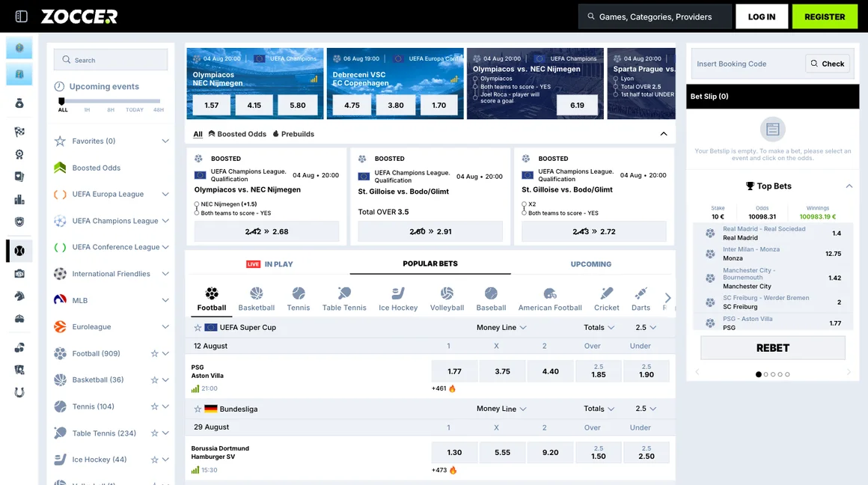Select the NEC Nijmegen (+1.5) radio option
Screen dimensions: 868x485
197,204
